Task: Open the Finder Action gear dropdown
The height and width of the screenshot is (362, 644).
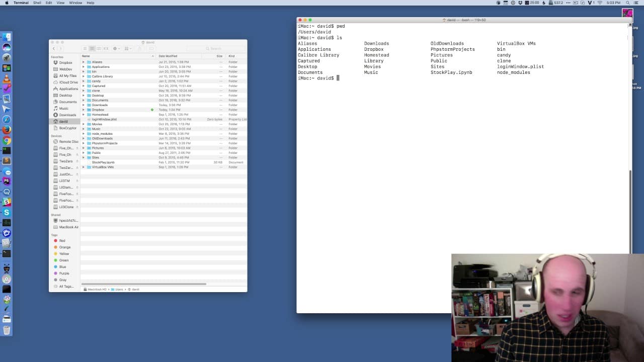Action: click(116, 48)
